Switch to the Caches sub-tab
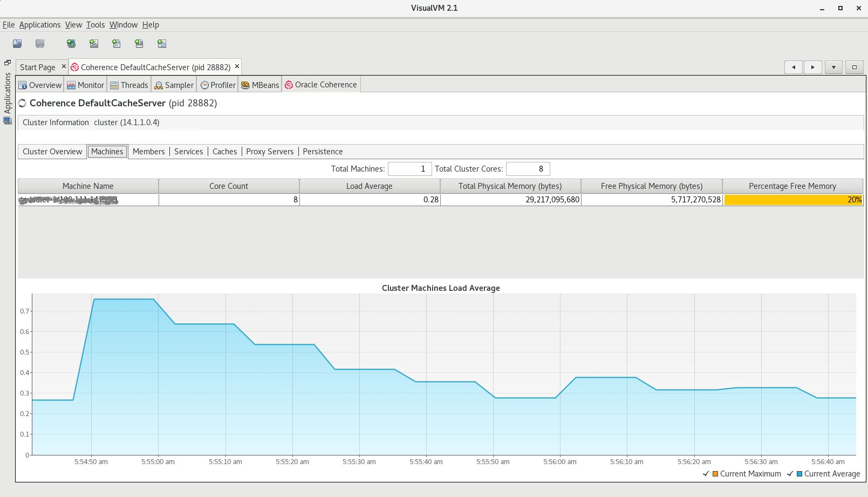This screenshot has height=497, width=868. click(224, 152)
